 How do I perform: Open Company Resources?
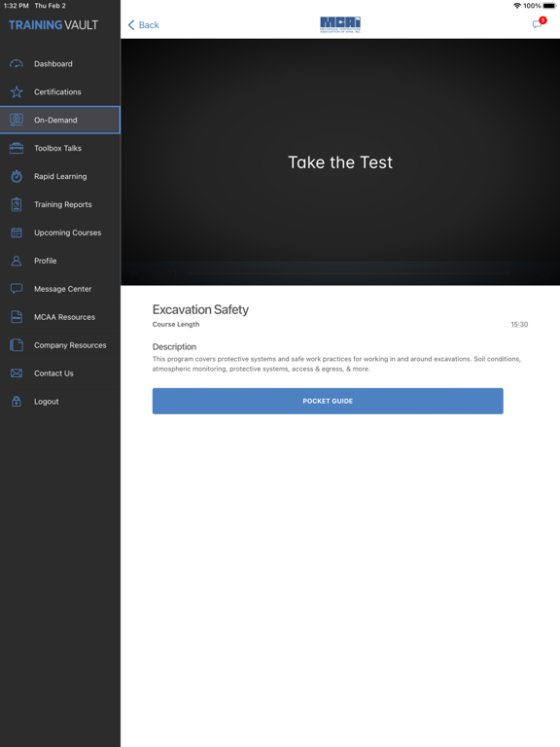[60, 345]
